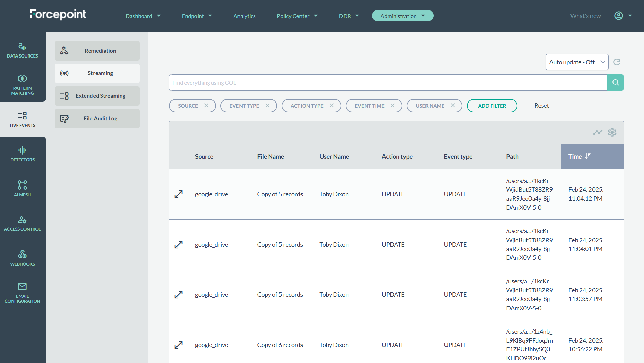Click the Reset filters link
644x363 pixels.
pos(541,106)
